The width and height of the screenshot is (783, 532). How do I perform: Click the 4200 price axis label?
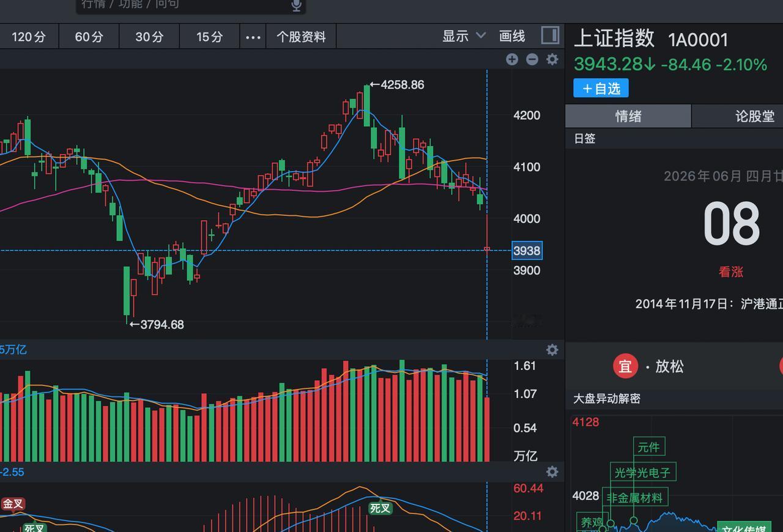pyautogui.click(x=527, y=116)
